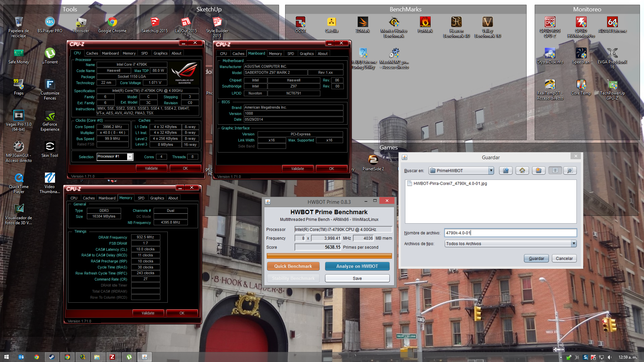The image size is (644, 362).
Task: Select About tab in Mainboard CPU-Z window
Action: pos(323,54)
